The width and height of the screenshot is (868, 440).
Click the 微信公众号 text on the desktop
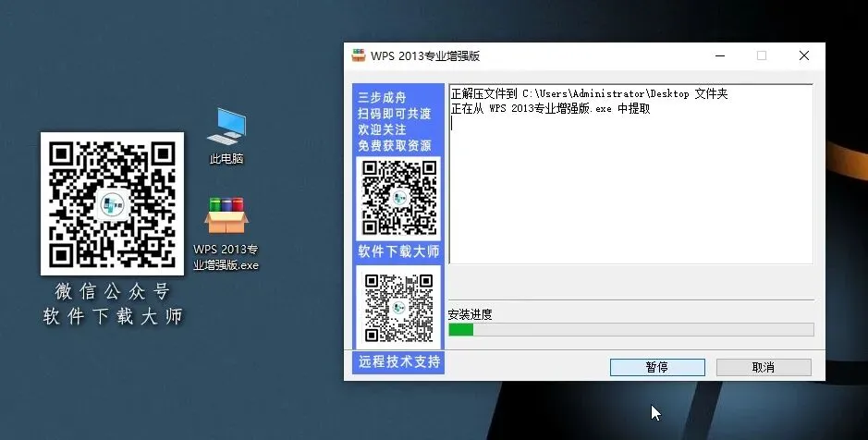pos(113,291)
